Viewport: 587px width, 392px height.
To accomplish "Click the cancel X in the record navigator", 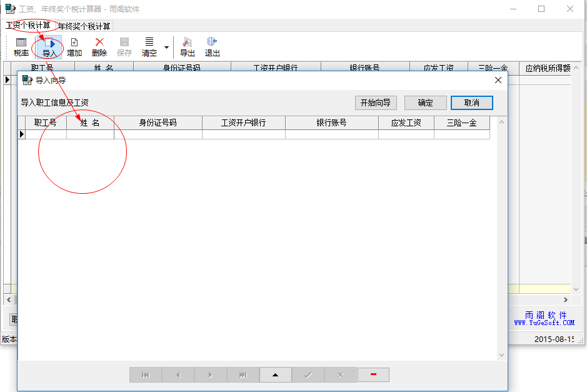I will 341,374.
